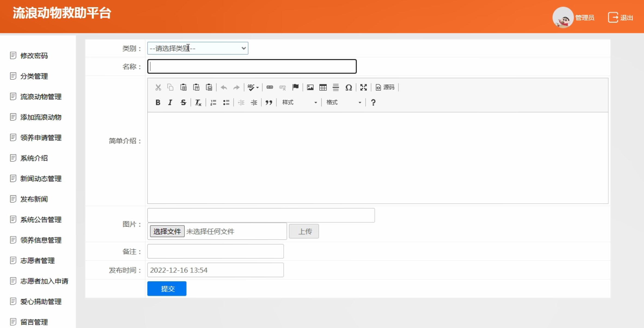Open the 格式 format dropdown
Viewport: 644px width, 328px height.
pyautogui.click(x=344, y=102)
